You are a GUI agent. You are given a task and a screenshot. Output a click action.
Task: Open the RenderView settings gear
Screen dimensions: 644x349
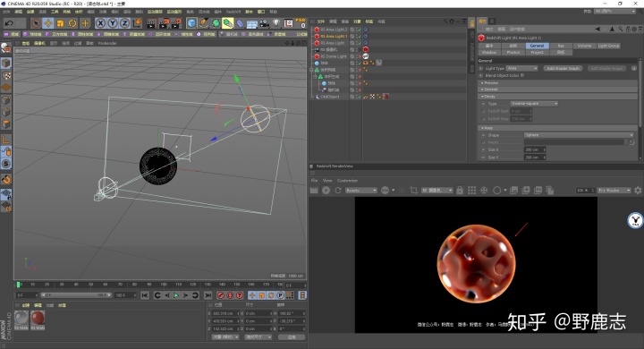[638, 191]
